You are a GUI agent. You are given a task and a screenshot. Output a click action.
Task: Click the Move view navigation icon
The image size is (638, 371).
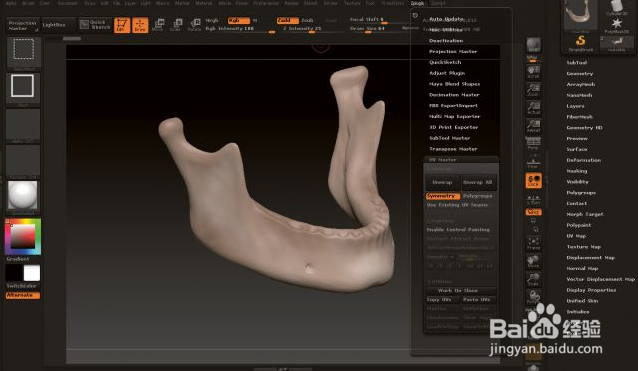pos(533,261)
